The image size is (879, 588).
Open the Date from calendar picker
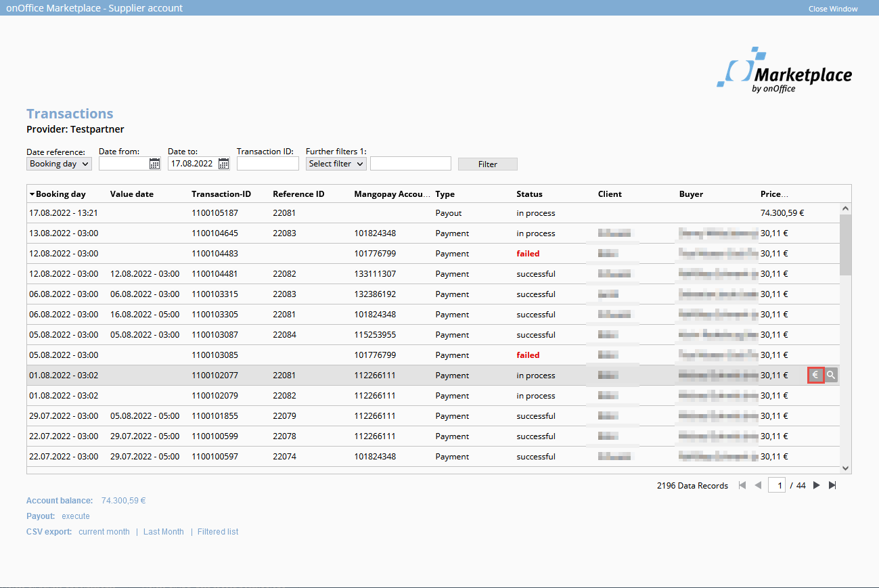click(155, 164)
